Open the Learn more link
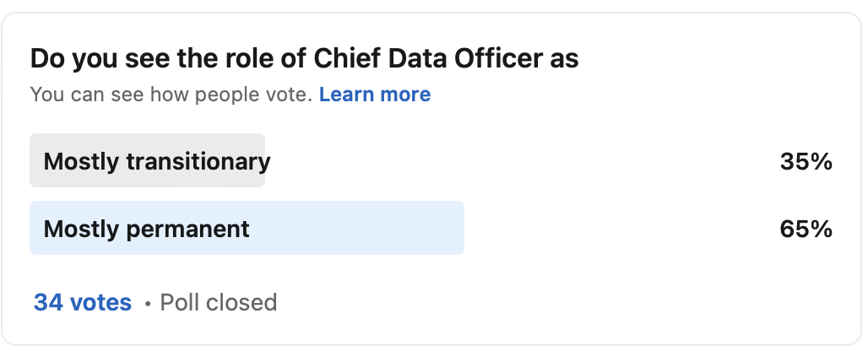This screenshot has width=868, height=351. click(375, 94)
